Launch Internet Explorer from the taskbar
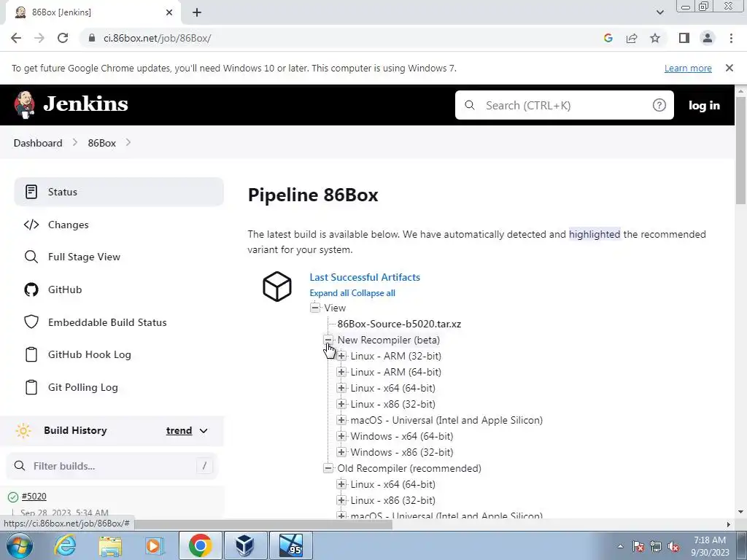Image resolution: width=747 pixels, height=560 pixels. point(65,545)
